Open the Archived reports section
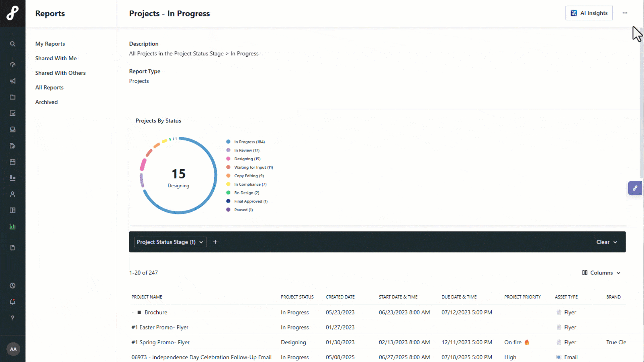This screenshot has width=644, height=362. pos(47,102)
